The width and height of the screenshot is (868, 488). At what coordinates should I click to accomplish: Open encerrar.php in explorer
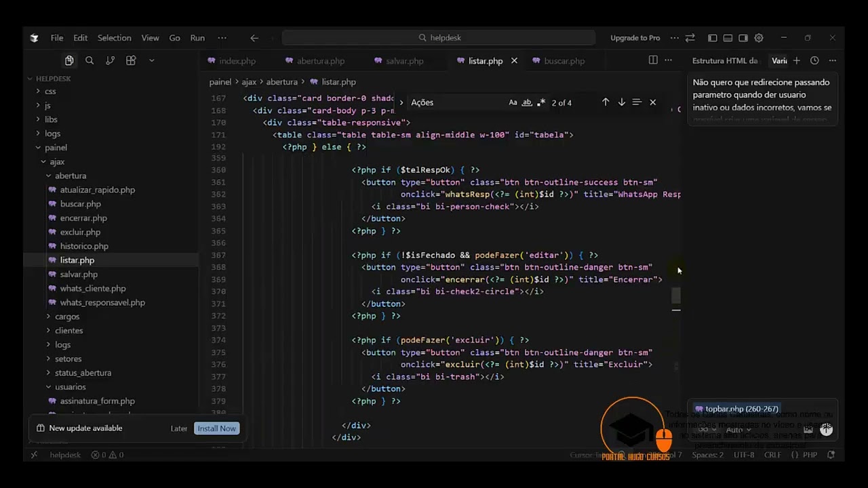tap(83, 218)
